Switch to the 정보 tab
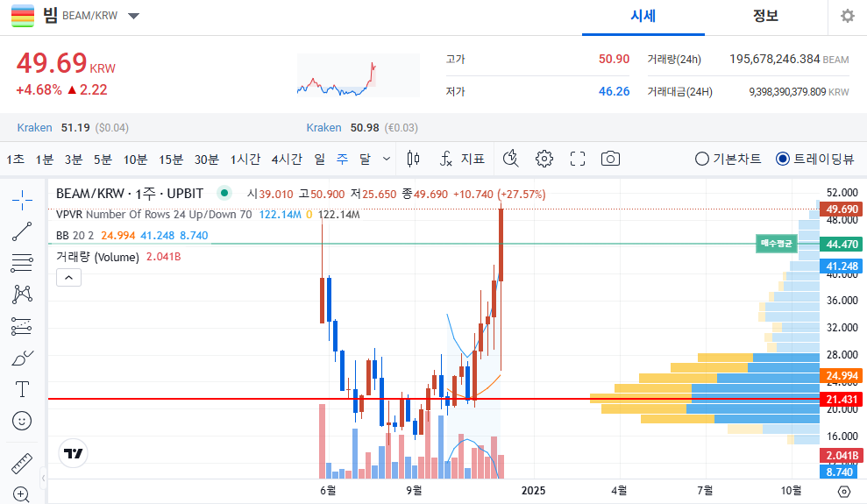 pyautogui.click(x=765, y=16)
